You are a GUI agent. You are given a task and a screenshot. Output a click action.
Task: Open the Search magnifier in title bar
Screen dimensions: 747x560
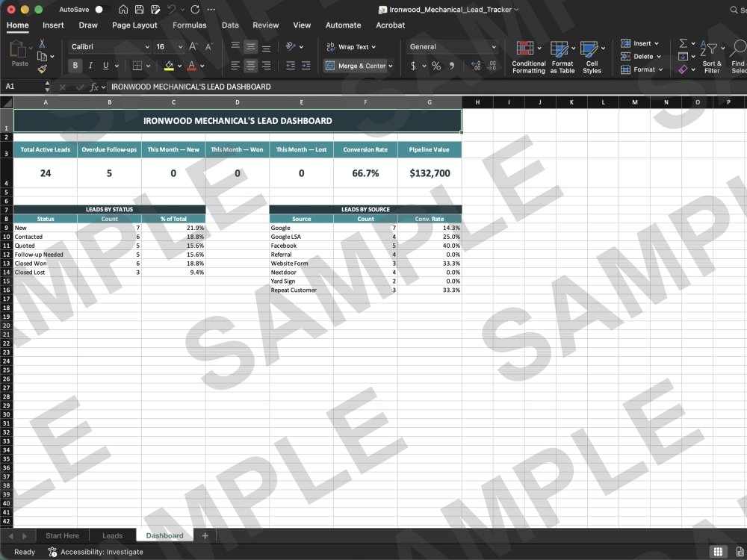734,10
